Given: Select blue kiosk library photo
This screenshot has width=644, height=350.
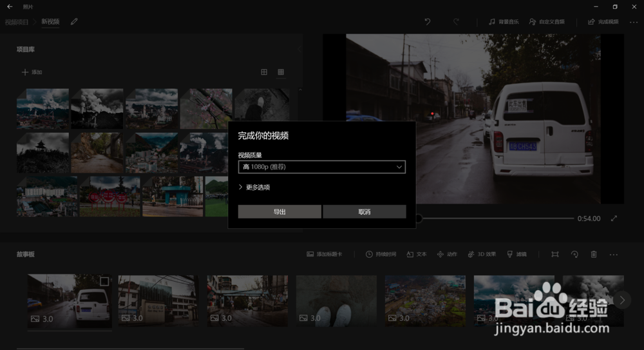Looking at the screenshot, I should tap(173, 197).
